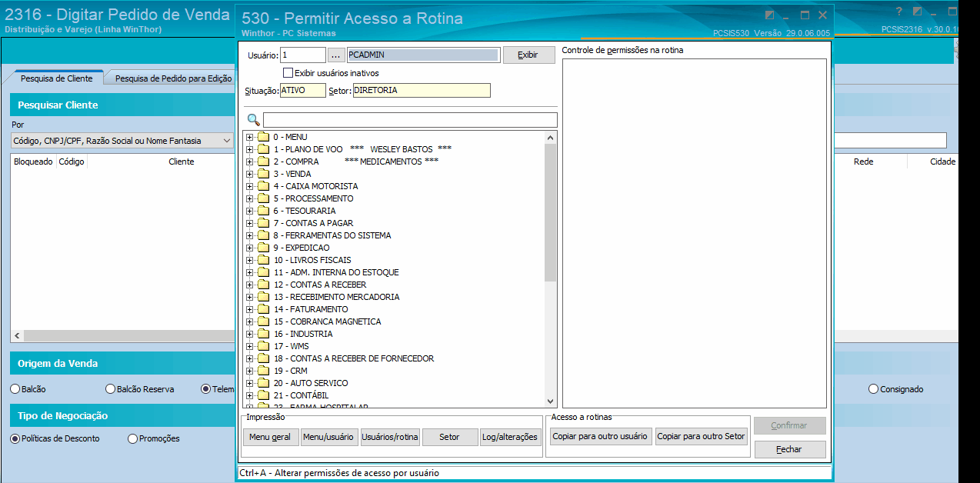
Task: Click the folder icon of 19 - CRM
Action: (x=262, y=371)
